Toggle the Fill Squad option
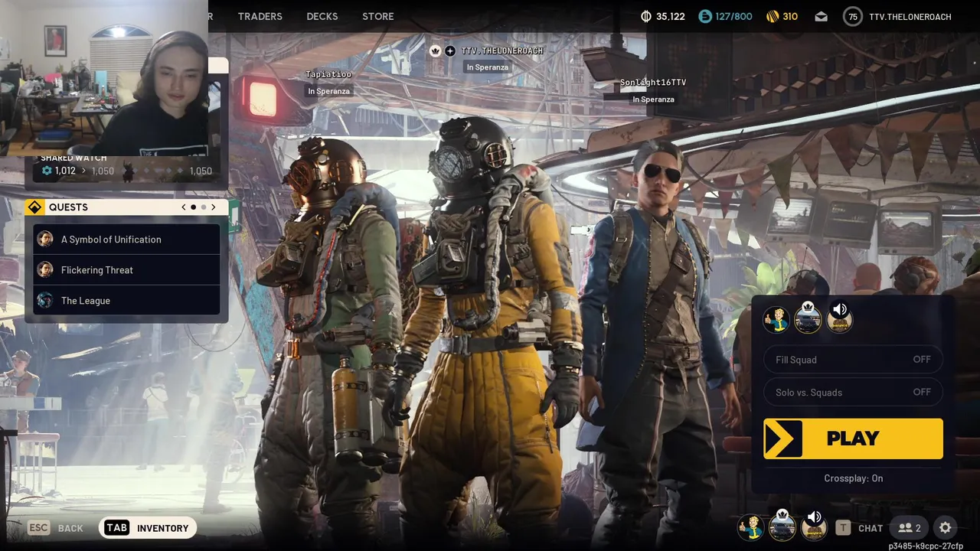This screenshot has height=551, width=980. (853, 360)
